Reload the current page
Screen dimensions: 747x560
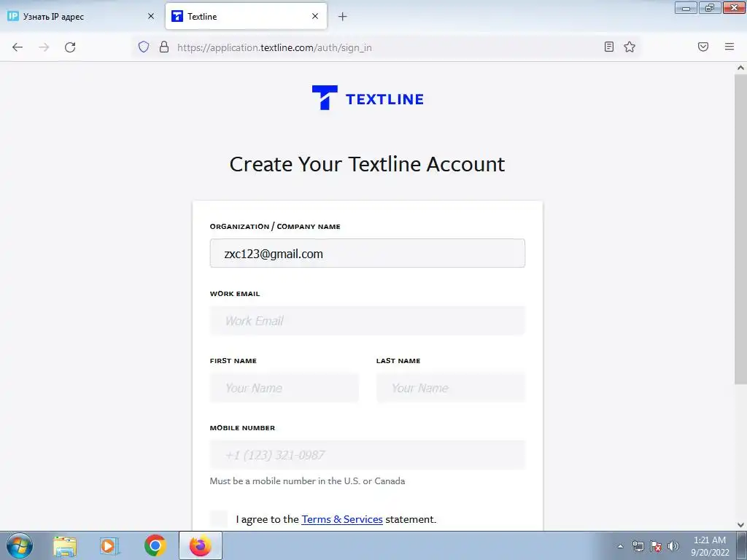point(70,47)
